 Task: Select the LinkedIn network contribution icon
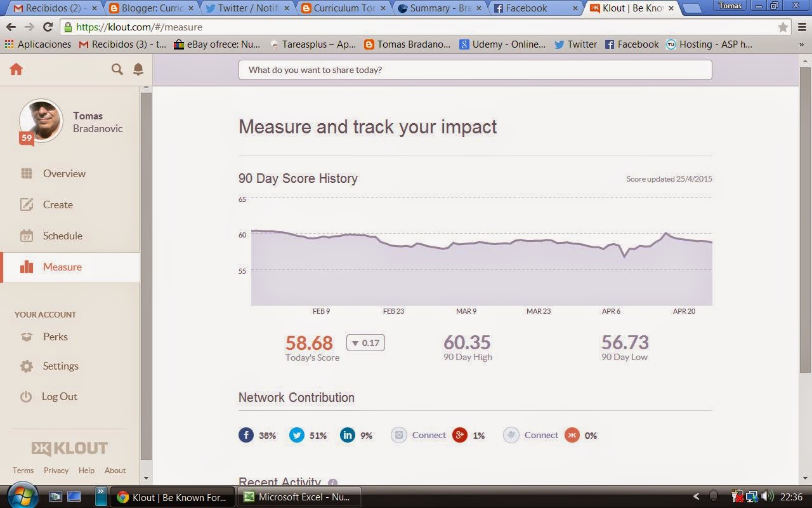(x=348, y=435)
